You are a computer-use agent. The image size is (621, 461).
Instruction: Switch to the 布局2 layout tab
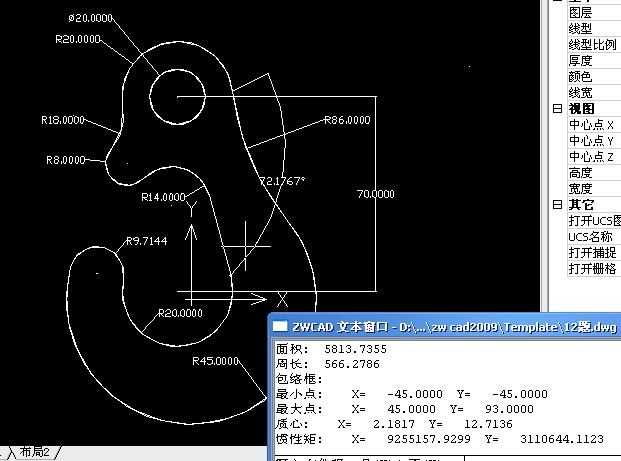(35, 452)
